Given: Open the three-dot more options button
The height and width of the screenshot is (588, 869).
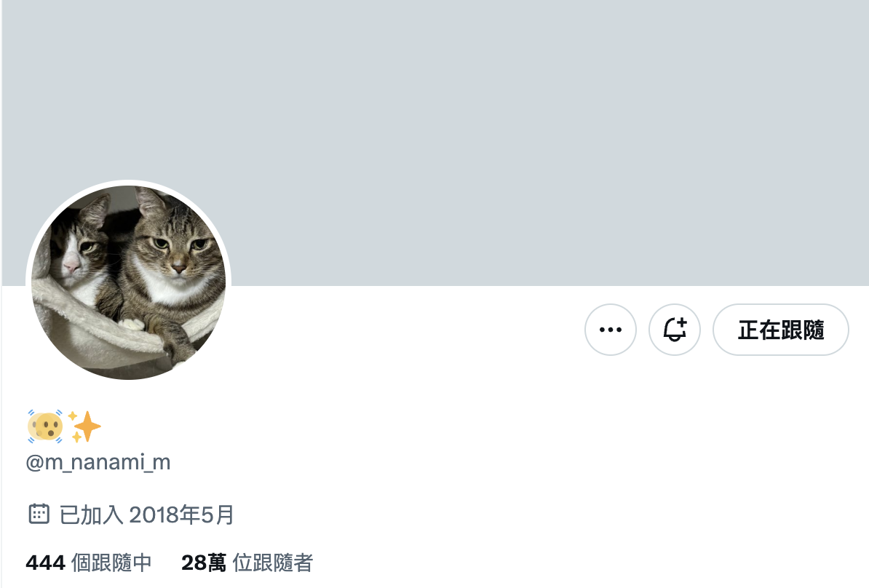Looking at the screenshot, I should 610,330.
